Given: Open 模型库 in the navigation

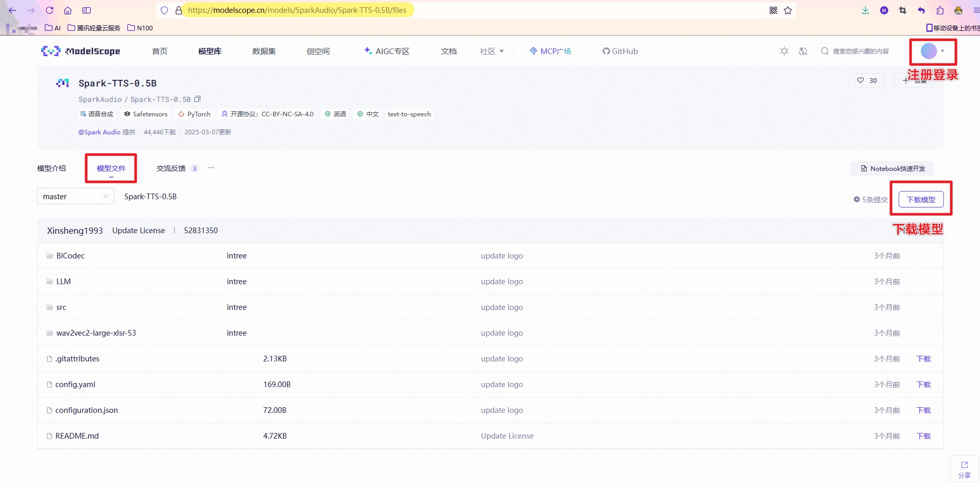Looking at the screenshot, I should pyautogui.click(x=210, y=51).
